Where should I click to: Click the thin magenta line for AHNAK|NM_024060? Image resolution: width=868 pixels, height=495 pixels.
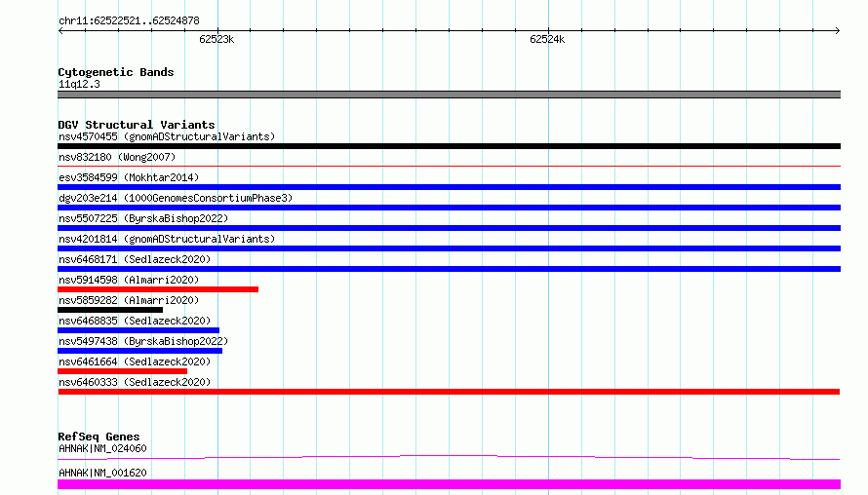[449, 457]
